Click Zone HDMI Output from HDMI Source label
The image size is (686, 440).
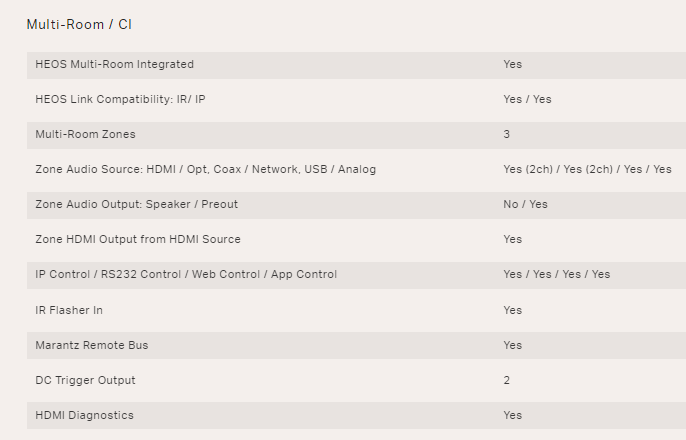coord(137,239)
